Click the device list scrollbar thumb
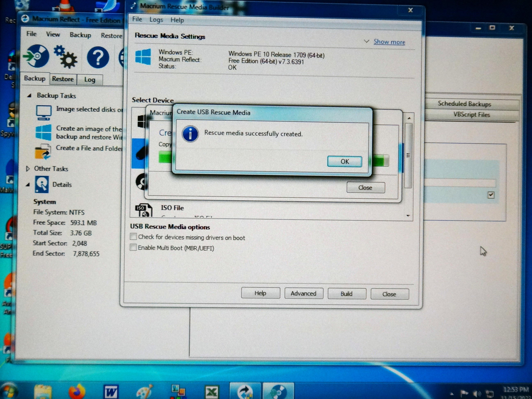532x399 pixels. [x=408, y=155]
